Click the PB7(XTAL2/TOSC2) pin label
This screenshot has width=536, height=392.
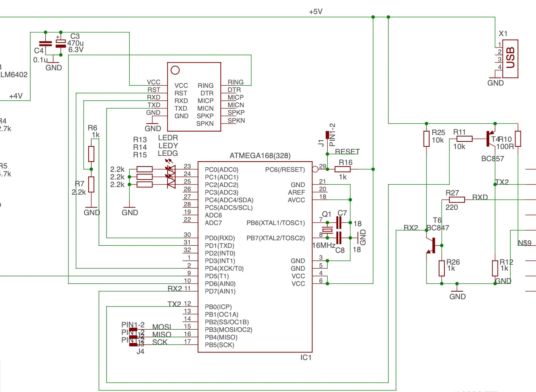(276, 238)
